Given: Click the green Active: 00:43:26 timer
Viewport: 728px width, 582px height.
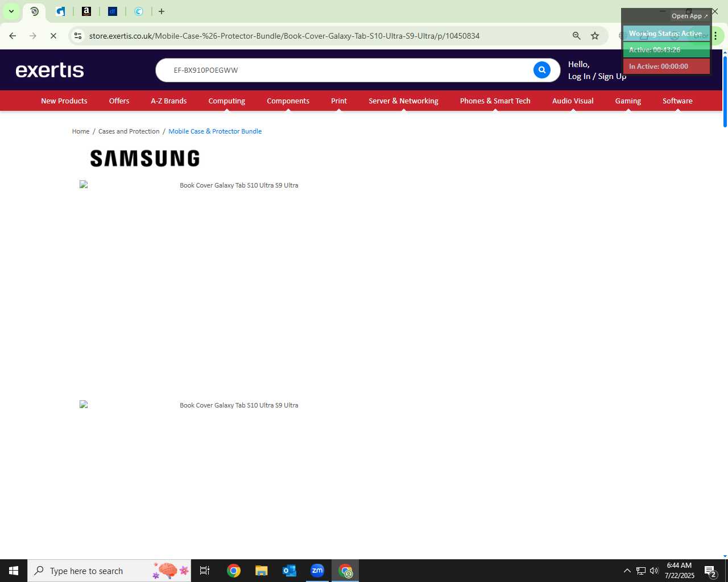Looking at the screenshot, I should click(666, 50).
